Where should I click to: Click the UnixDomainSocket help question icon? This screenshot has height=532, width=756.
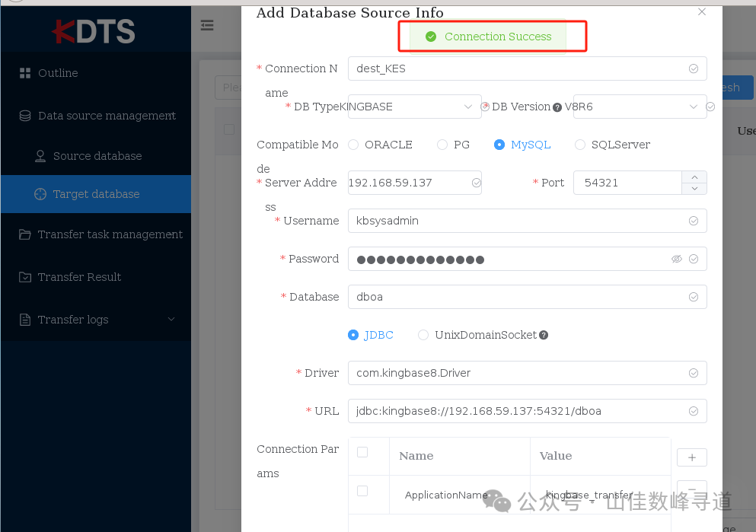[544, 335]
